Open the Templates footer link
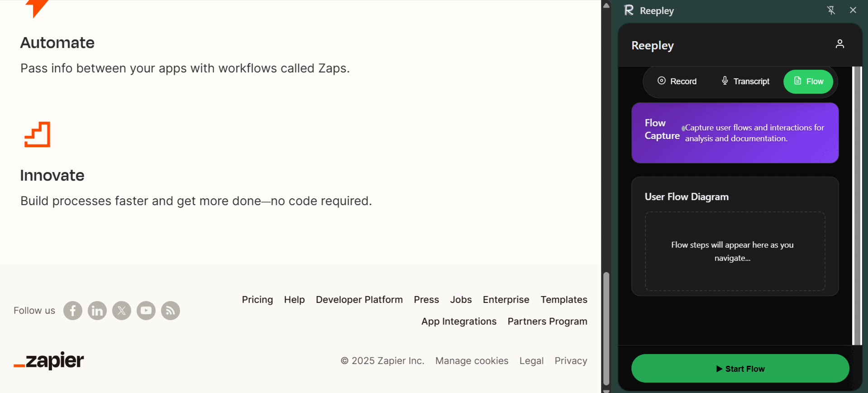868x393 pixels. tap(564, 300)
